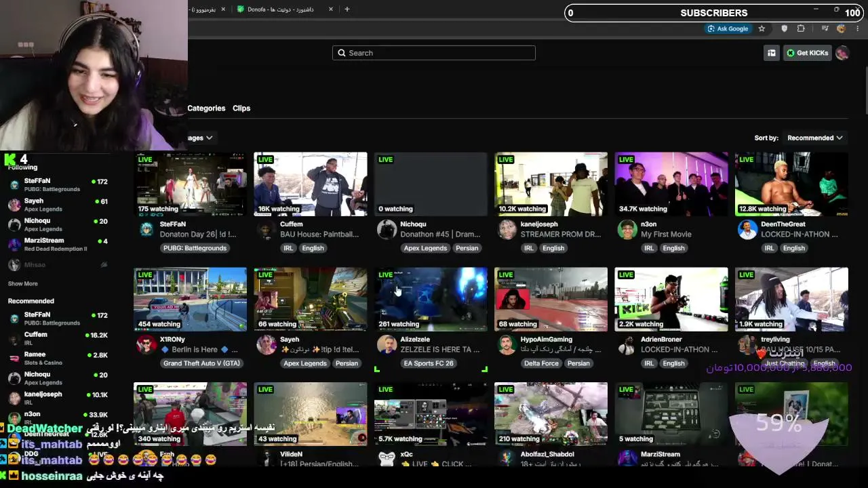Click AdrienBroner's avatar under stream card

[627, 345]
